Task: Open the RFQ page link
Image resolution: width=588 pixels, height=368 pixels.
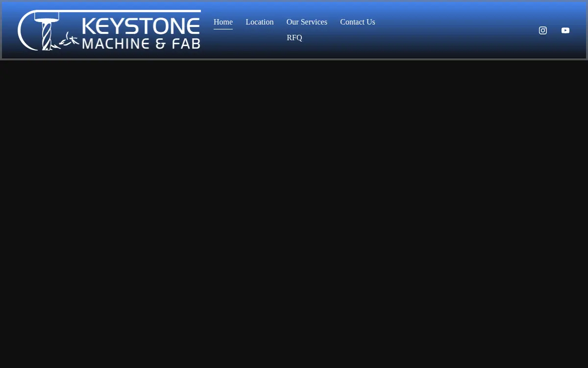Action: (294, 38)
